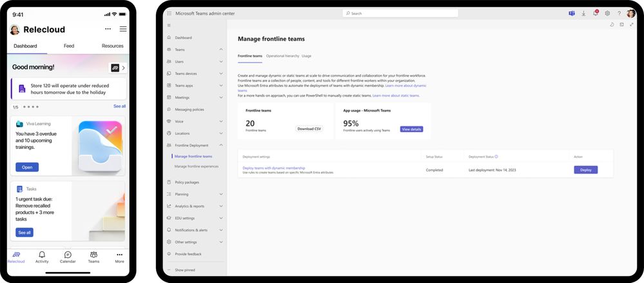Click the Provide feedback icon in sidebar

coord(169,254)
